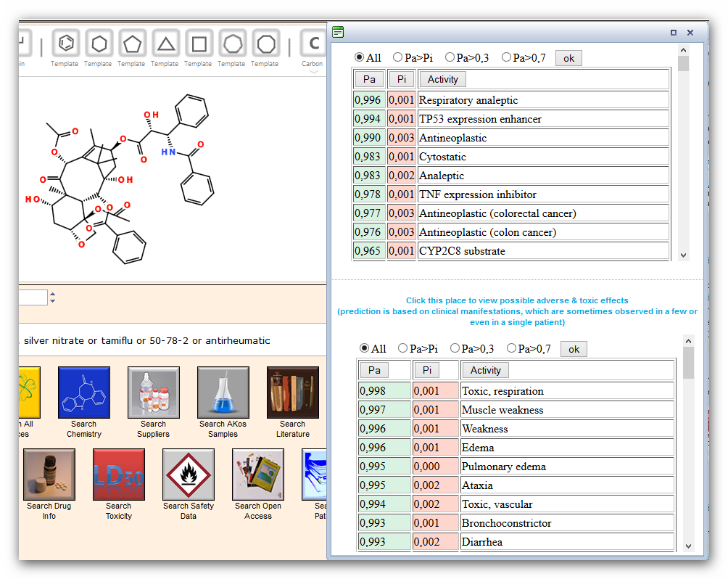Select the CYP2C8 substrate row

coord(510,251)
